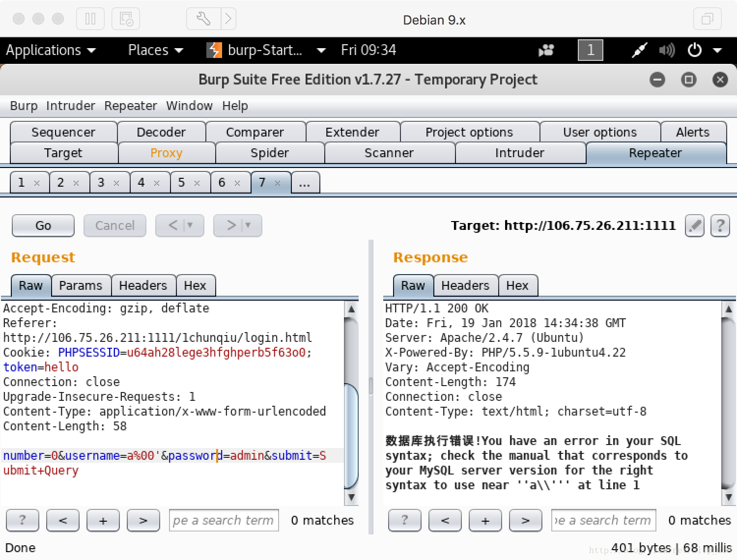Switch response view to Headers tab
Image resolution: width=737 pixels, height=560 pixels.
465,285
